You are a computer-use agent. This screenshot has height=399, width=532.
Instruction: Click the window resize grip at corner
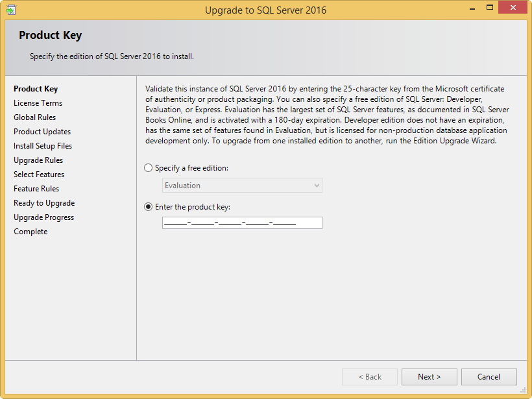[523, 390]
